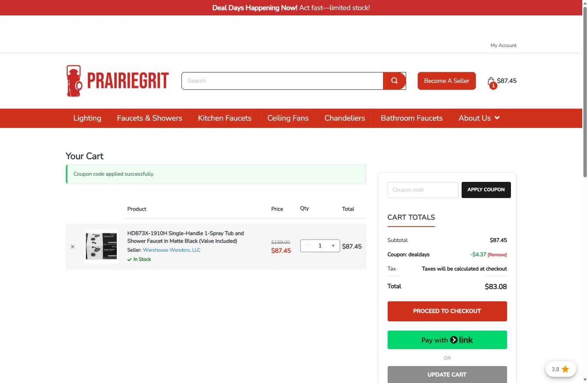This screenshot has height=383, width=588.
Task: Click the vertical page scrollbar
Action: pos(585,92)
